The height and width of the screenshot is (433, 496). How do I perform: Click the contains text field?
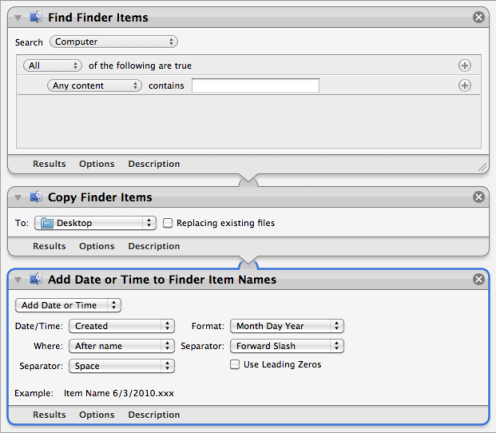256,86
